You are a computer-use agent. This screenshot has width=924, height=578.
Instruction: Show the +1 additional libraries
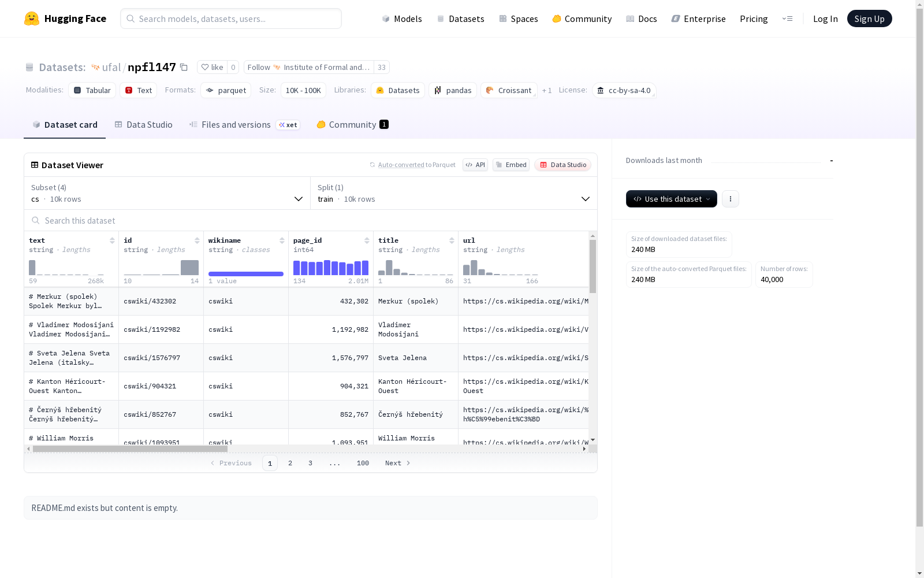pyautogui.click(x=547, y=90)
